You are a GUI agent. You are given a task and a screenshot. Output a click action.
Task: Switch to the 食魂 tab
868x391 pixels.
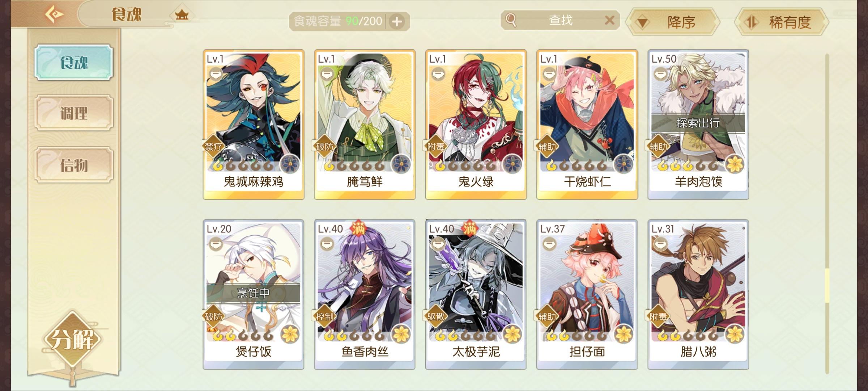pyautogui.click(x=74, y=62)
